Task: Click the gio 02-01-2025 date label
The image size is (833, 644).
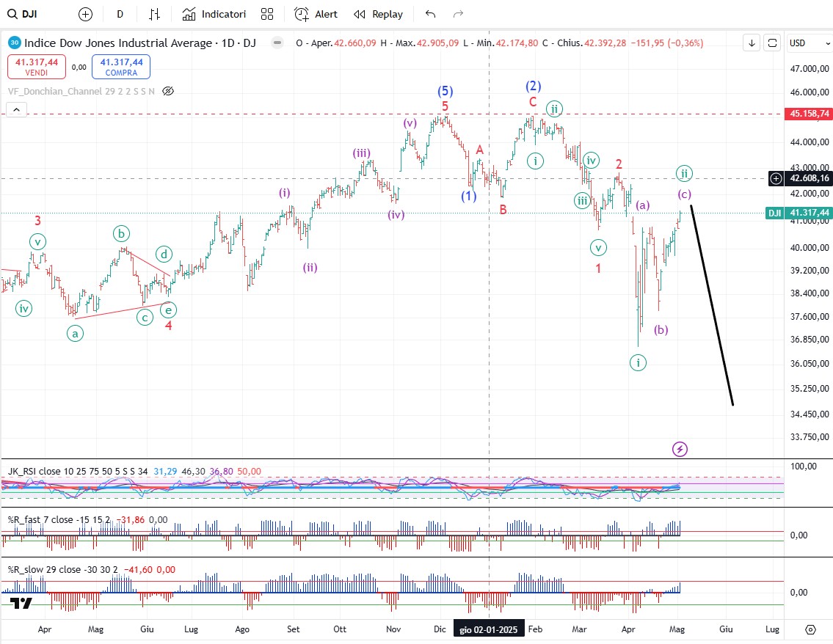Action: 488,629
